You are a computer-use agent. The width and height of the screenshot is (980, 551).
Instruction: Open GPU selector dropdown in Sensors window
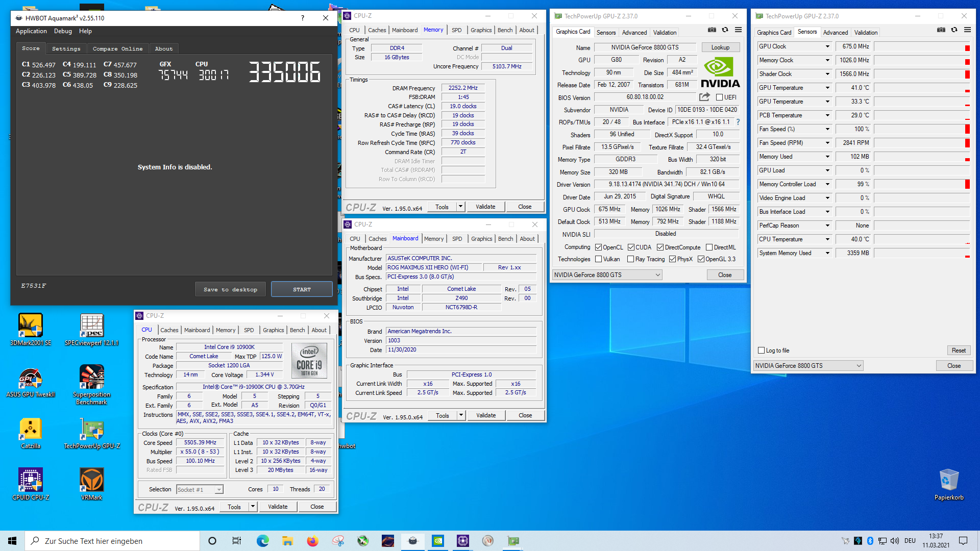(808, 366)
